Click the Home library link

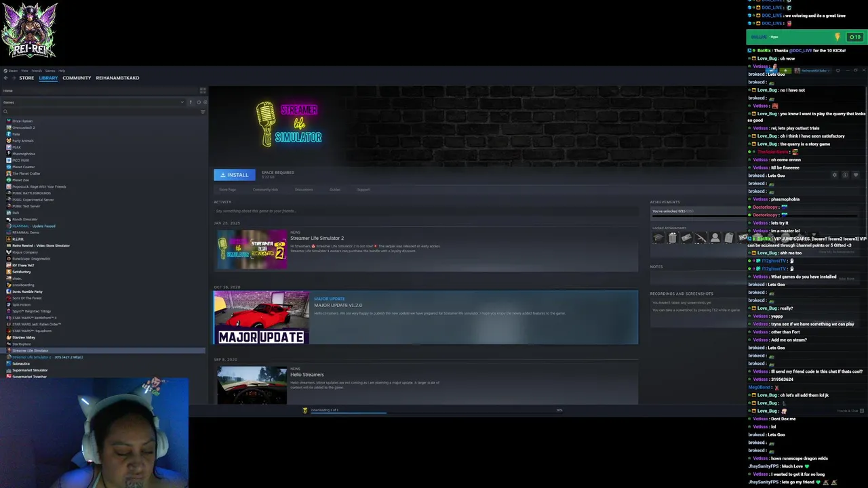coord(8,91)
